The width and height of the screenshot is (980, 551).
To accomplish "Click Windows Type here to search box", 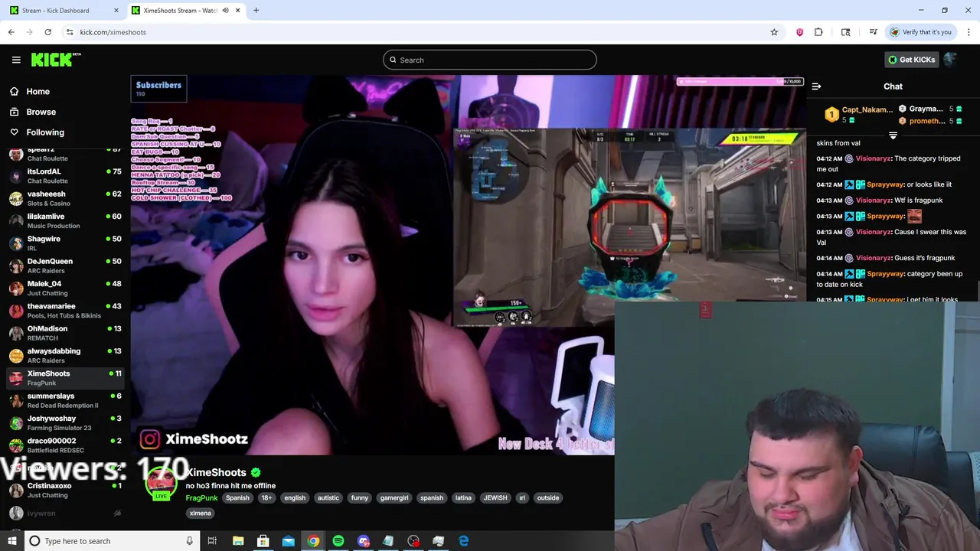I will 110,541.
